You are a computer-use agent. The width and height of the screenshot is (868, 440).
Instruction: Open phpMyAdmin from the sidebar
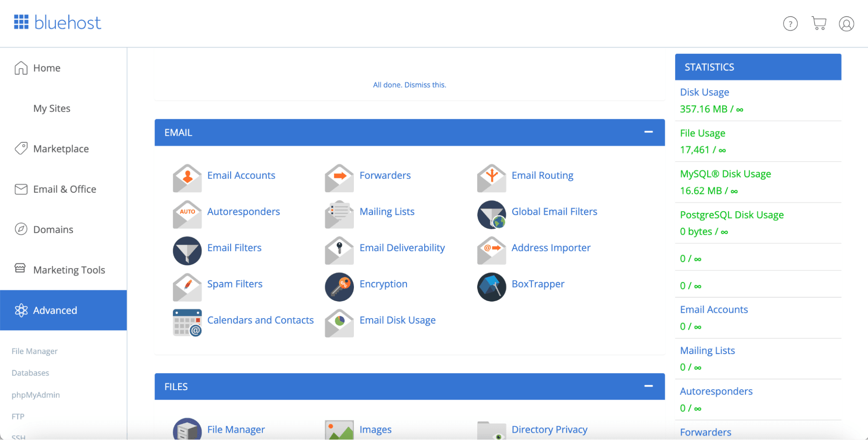[36, 394]
